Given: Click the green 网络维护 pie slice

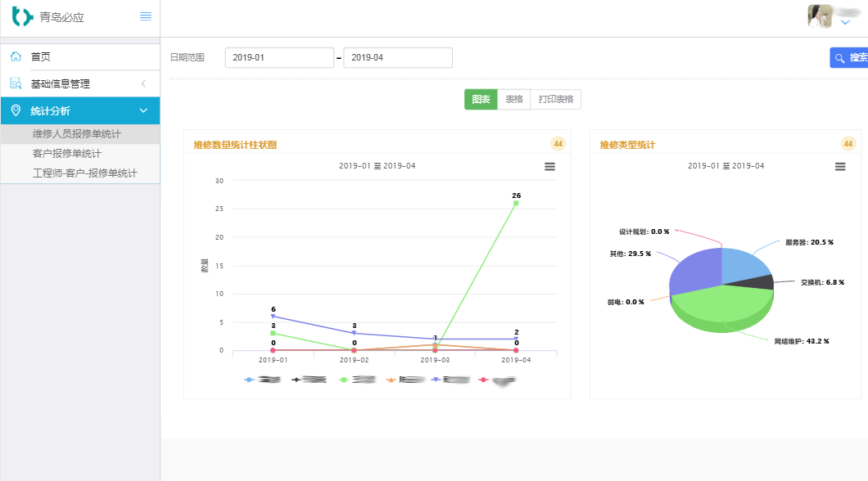Looking at the screenshot, I should (x=721, y=307).
